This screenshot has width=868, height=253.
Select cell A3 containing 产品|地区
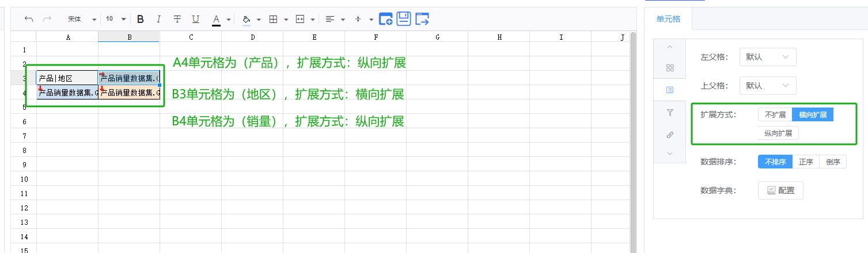pyautogui.click(x=67, y=78)
